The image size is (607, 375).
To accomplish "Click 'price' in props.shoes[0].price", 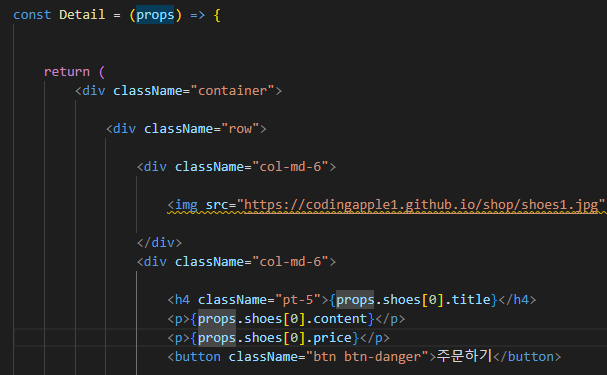I will tap(332, 338).
